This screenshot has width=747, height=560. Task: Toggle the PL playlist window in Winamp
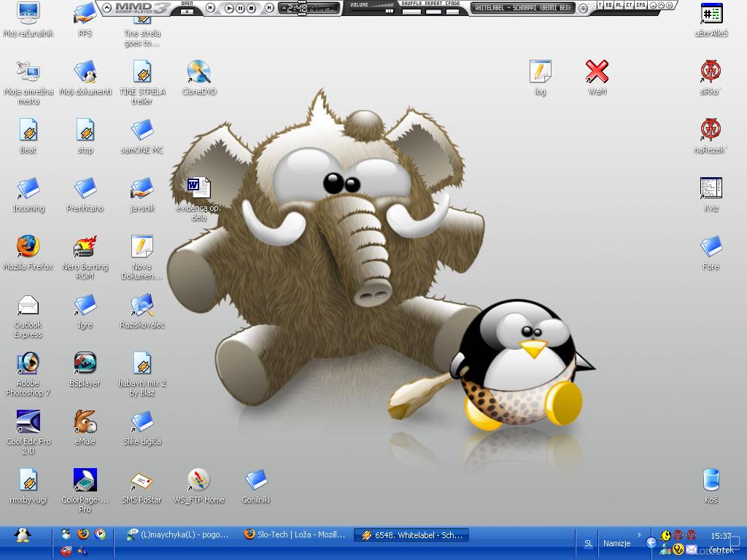[619, 5]
